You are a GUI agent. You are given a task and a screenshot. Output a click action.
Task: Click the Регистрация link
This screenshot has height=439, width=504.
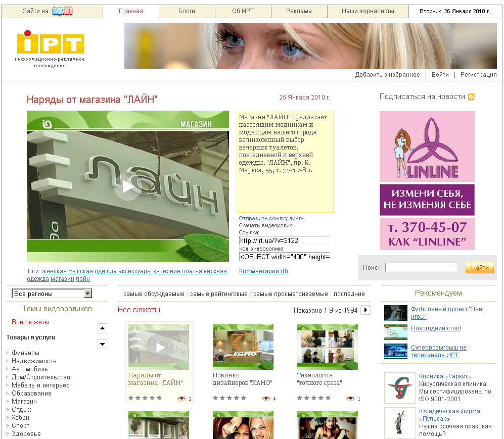pos(478,74)
